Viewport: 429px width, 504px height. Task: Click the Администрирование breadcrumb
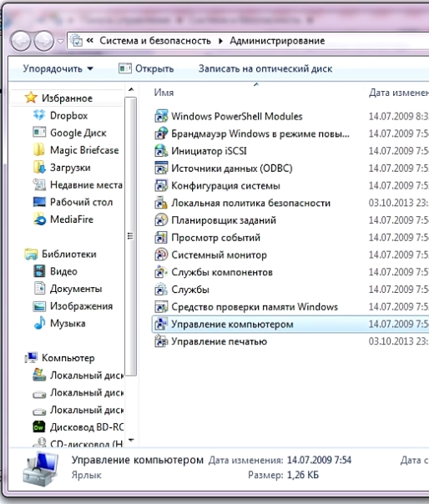[x=277, y=41]
